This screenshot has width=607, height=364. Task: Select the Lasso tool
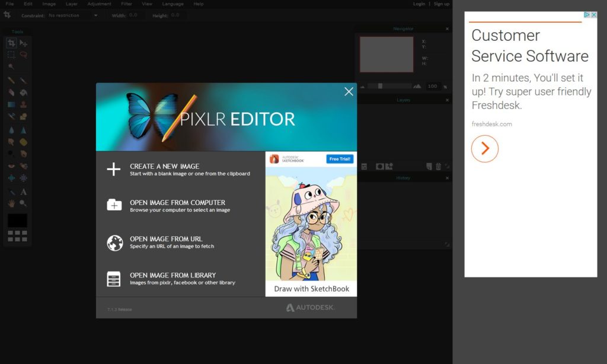tap(23, 55)
